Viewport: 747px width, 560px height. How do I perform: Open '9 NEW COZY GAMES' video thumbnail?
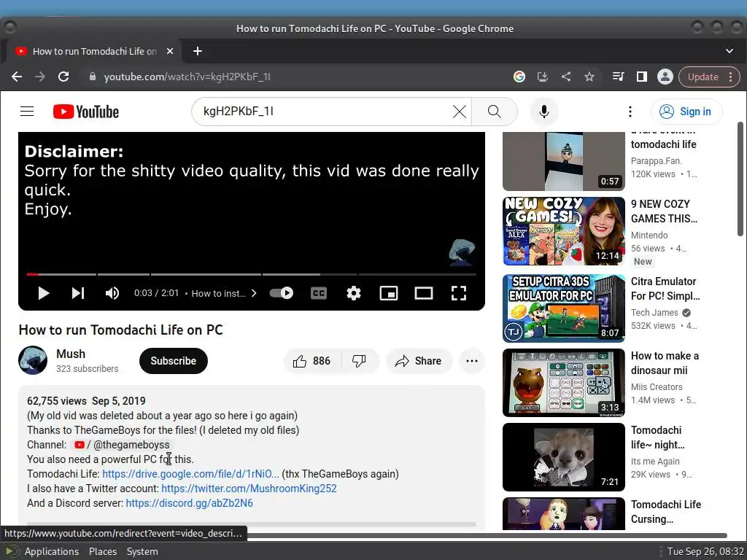pyautogui.click(x=564, y=231)
